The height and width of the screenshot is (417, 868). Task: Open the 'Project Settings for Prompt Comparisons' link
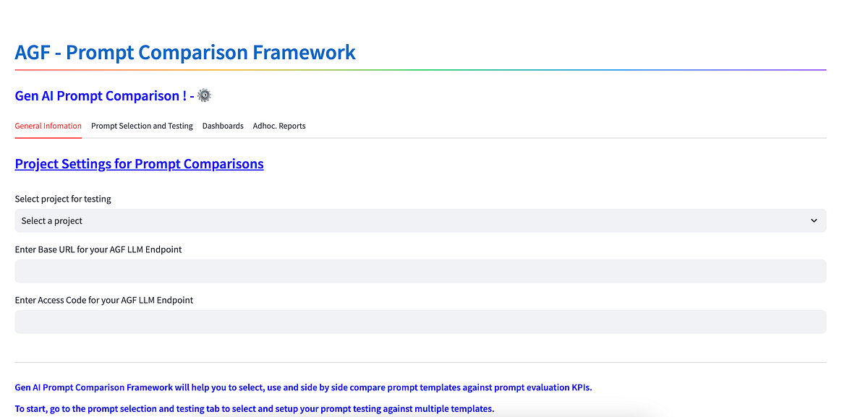click(139, 163)
